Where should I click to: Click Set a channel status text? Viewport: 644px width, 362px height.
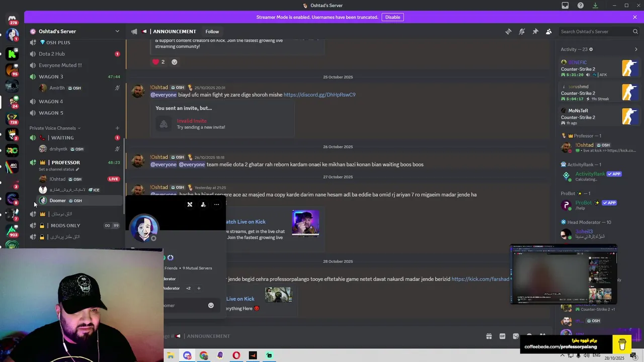(59, 169)
